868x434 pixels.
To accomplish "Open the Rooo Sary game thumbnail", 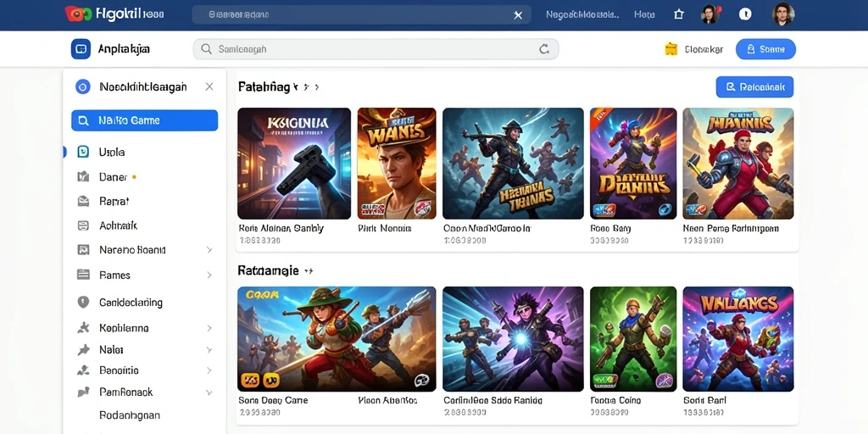I will point(633,164).
